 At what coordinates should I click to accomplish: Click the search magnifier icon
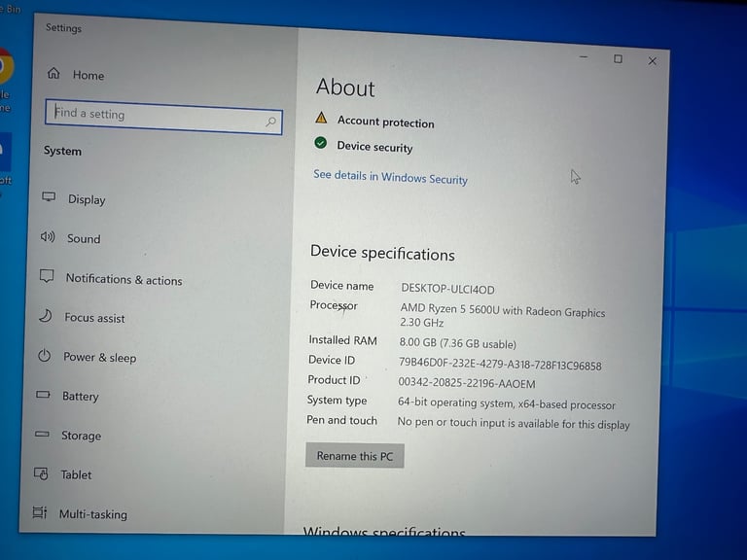tap(270, 122)
